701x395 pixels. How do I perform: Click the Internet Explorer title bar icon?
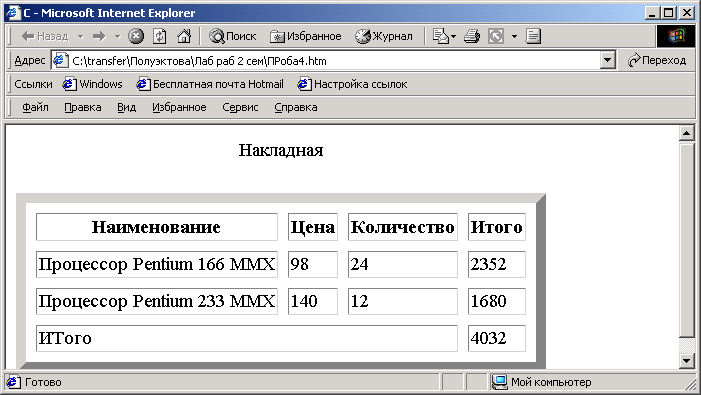[x=13, y=13]
